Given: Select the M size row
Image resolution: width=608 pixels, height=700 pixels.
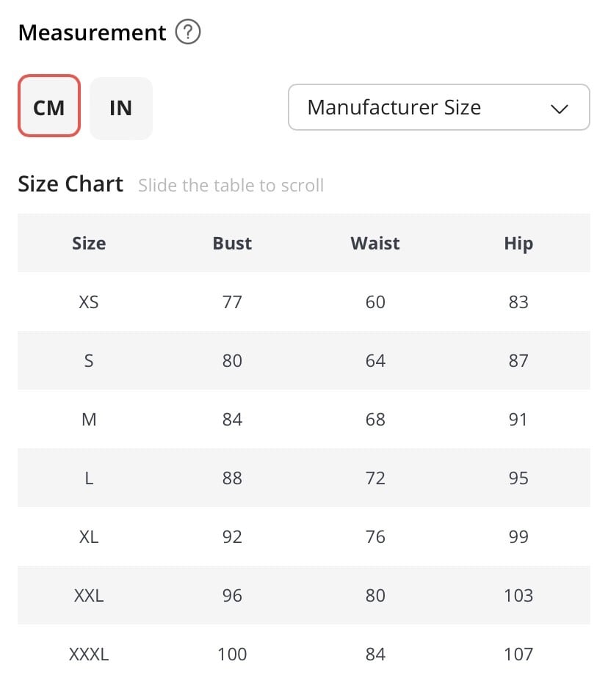Looking at the screenshot, I should click(304, 419).
